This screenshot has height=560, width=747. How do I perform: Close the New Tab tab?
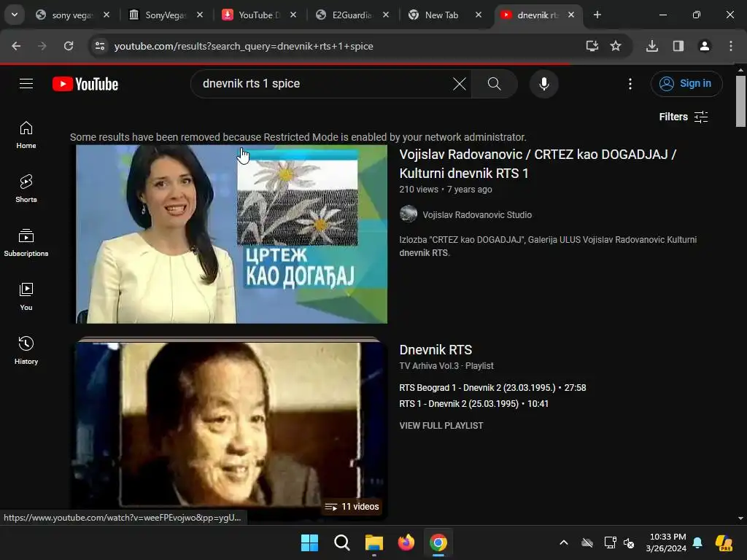(479, 15)
